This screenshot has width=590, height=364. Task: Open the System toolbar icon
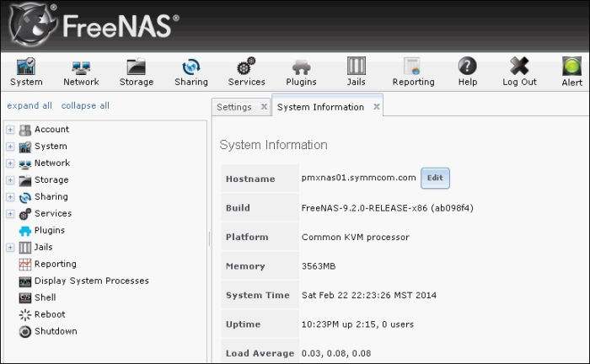point(26,67)
